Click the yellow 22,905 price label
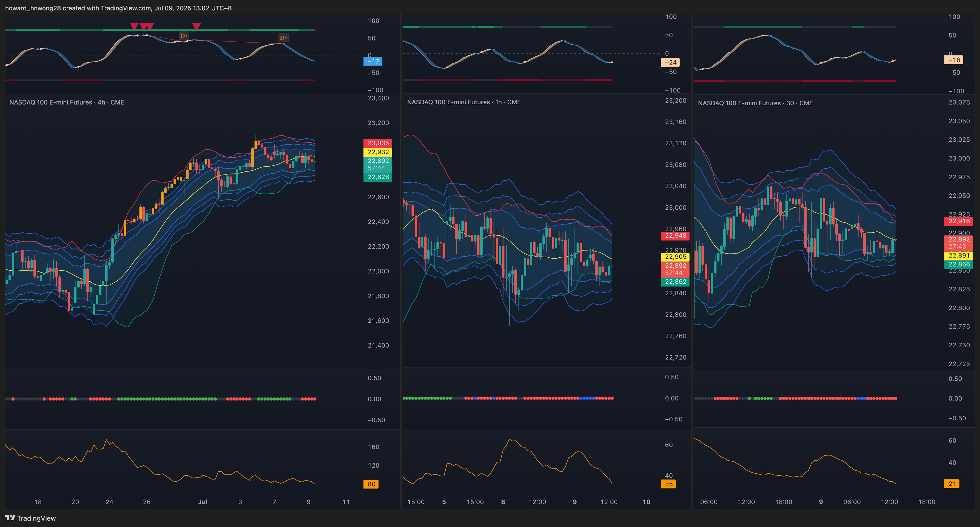The height and width of the screenshot is (527, 980). click(x=675, y=257)
